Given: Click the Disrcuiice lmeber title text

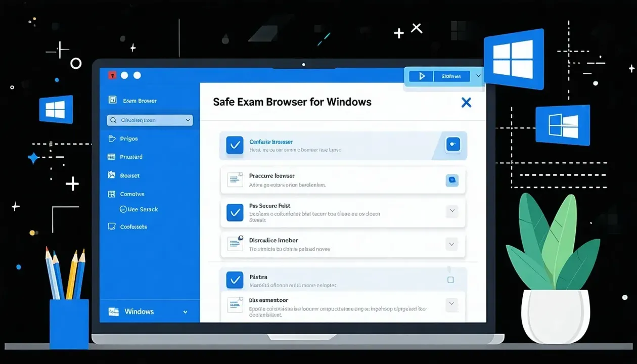Looking at the screenshot, I should (x=274, y=240).
